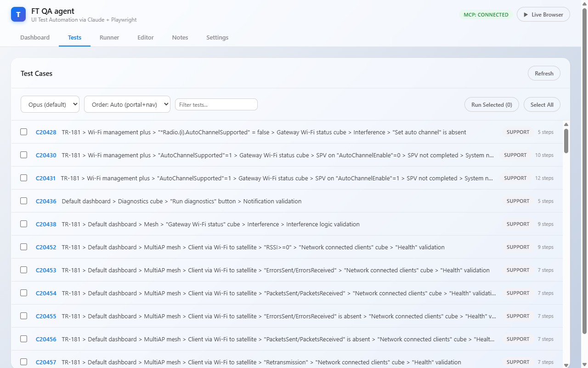Check the box for test C20452
The image size is (588, 368).
click(x=24, y=247)
